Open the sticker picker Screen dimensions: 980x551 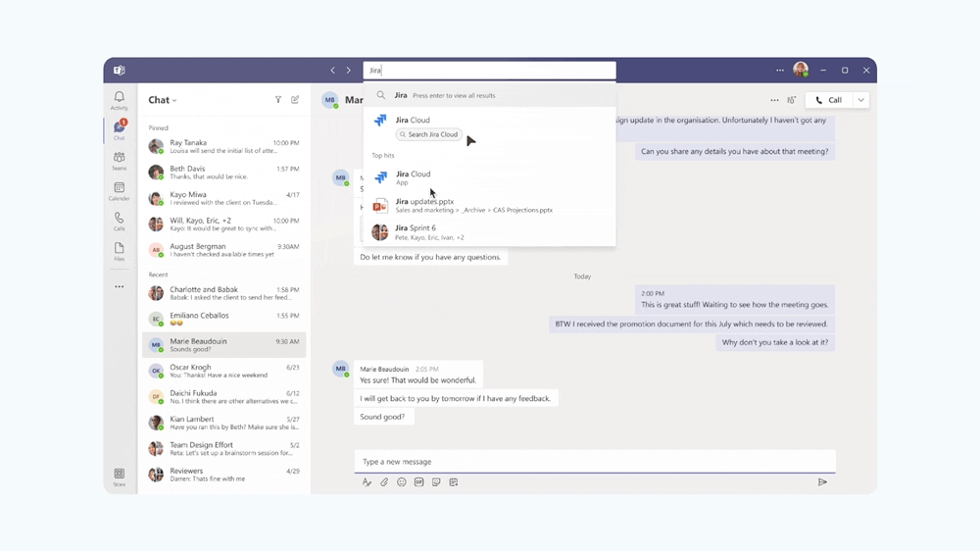436,482
